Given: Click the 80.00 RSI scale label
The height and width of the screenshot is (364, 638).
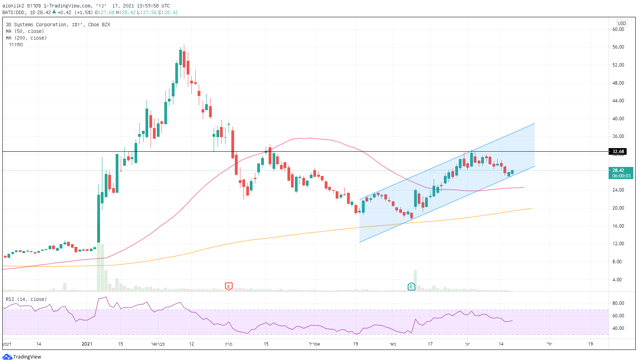Looking at the screenshot, I should [x=618, y=303].
